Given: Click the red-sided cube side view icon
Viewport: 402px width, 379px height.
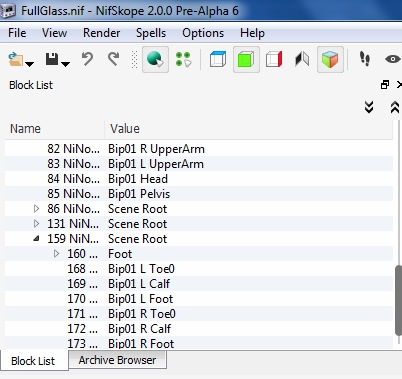Looking at the screenshot, I should [274, 59].
